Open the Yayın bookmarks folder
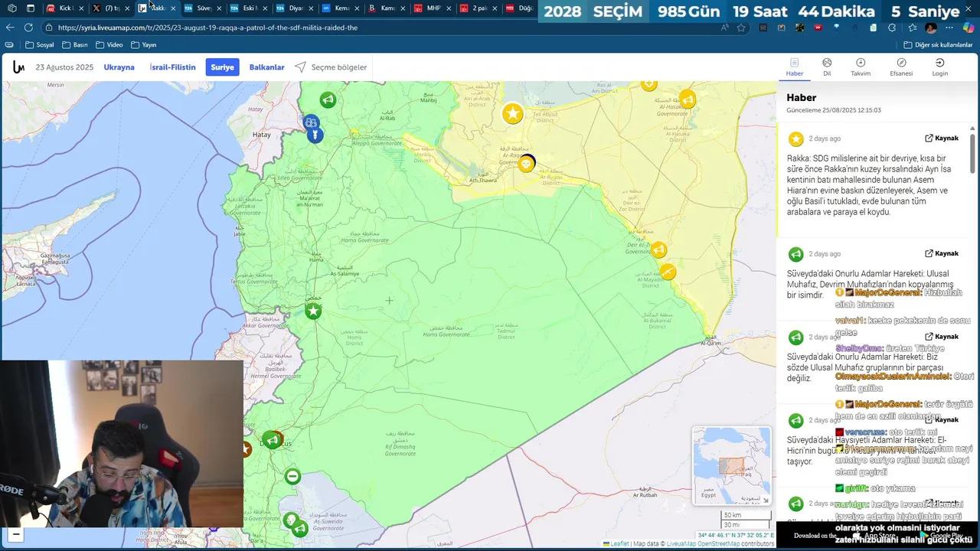The width and height of the screenshot is (980, 551). [x=143, y=44]
